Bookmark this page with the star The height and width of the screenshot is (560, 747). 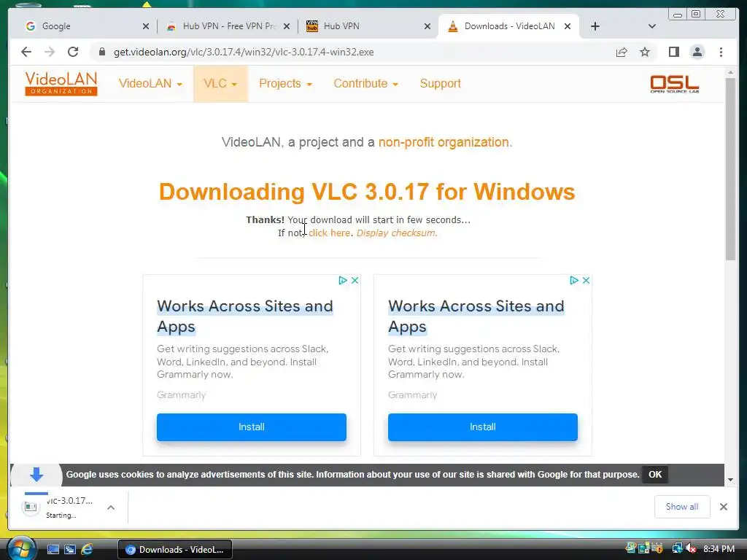coord(645,52)
